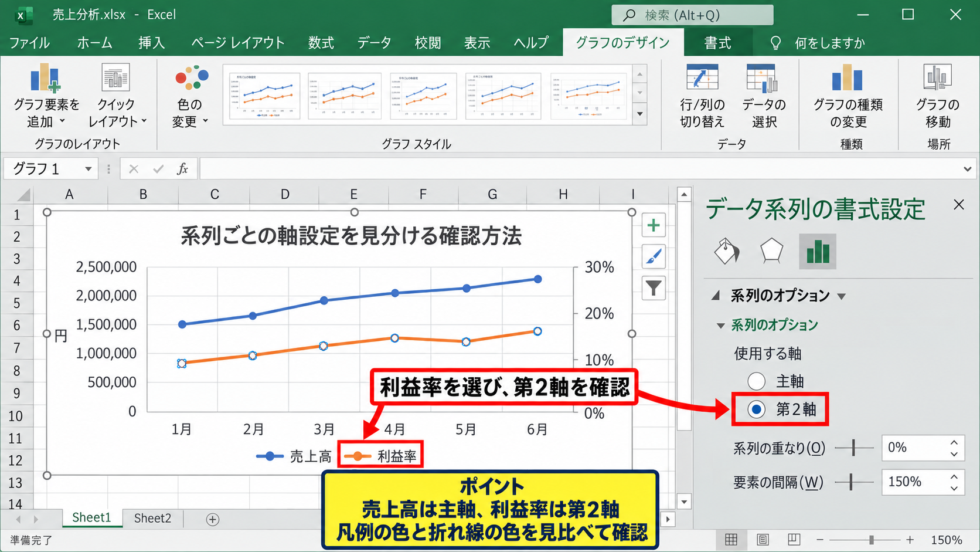Click 行/列の切り替え icon
980x552 pixels.
pos(702,78)
